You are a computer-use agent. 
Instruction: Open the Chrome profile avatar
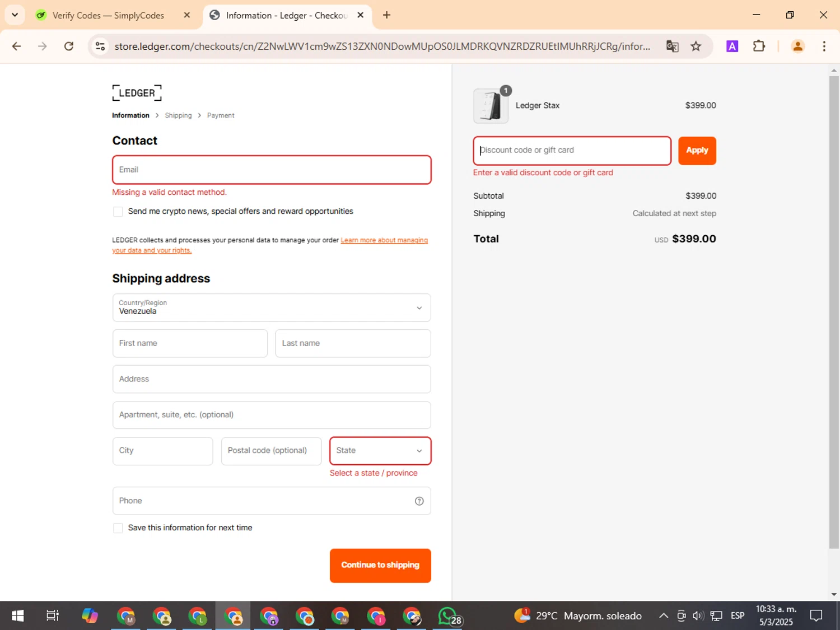798,46
